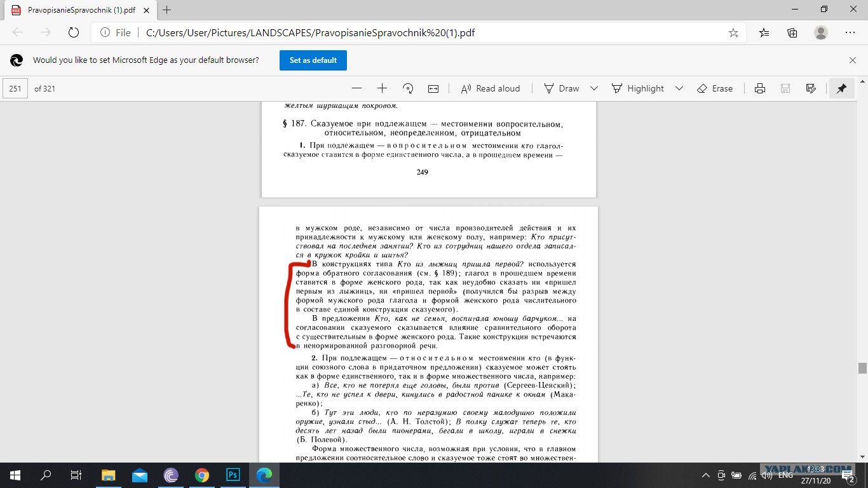Click the page number 249 in the PDF

click(422, 172)
